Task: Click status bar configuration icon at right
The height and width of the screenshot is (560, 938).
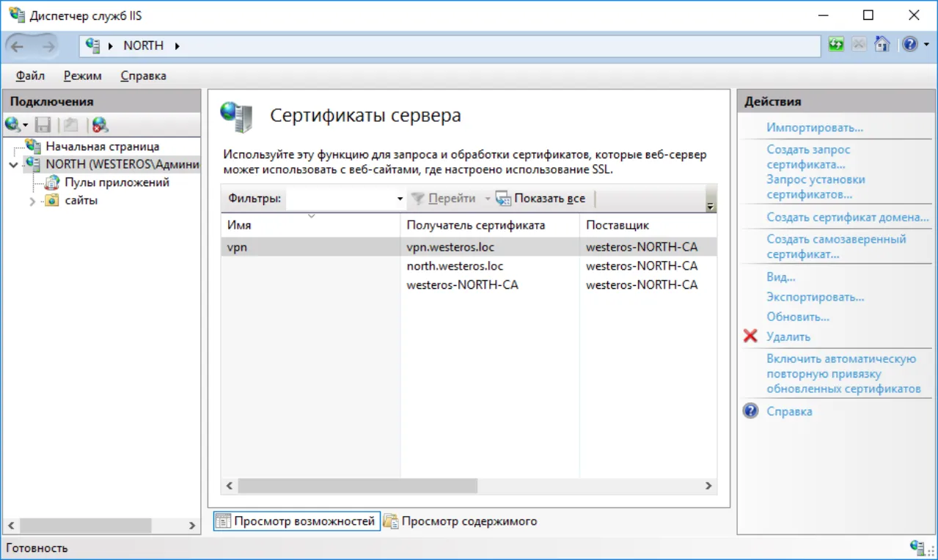Action: [x=917, y=547]
